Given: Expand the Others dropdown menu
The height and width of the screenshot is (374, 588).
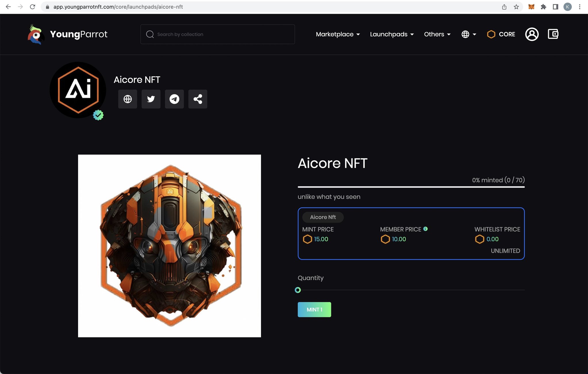Looking at the screenshot, I should click(437, 34).
